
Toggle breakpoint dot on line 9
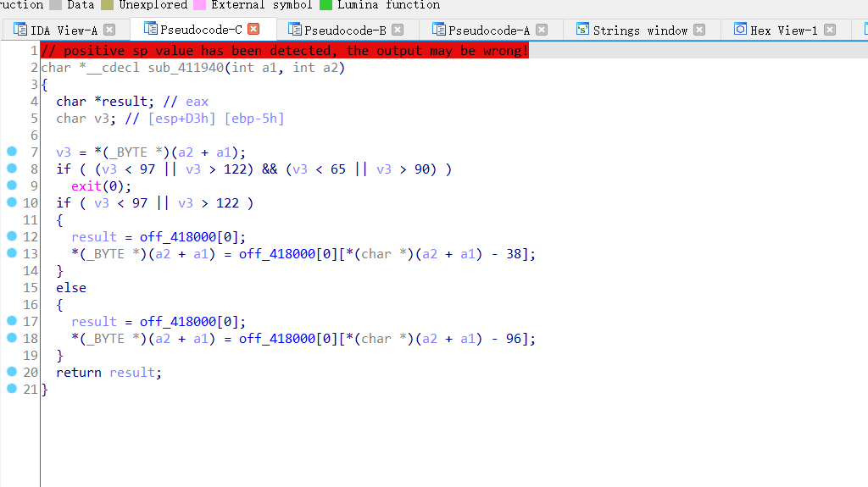click(x=12, y=185)
